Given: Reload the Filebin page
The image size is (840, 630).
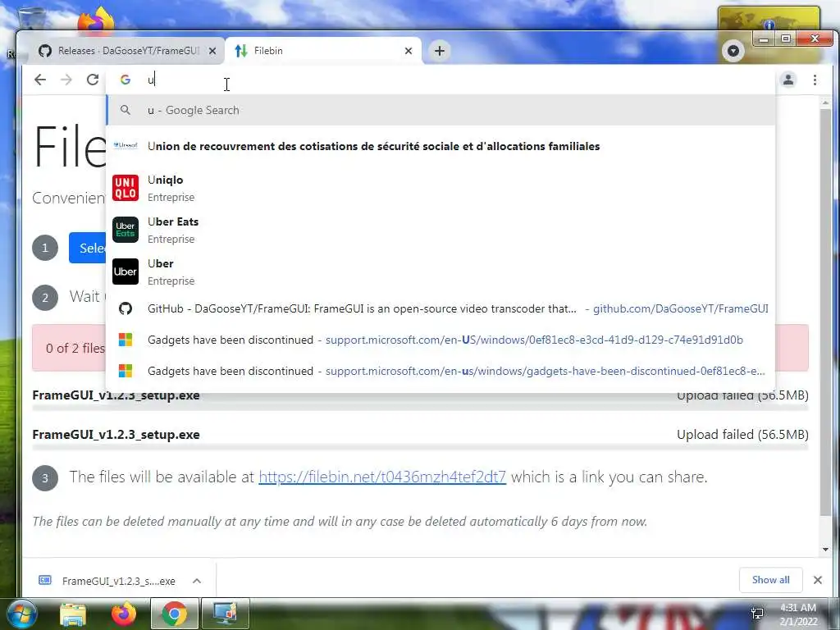Looking at the screenshot, I should [x=93, y=80].
